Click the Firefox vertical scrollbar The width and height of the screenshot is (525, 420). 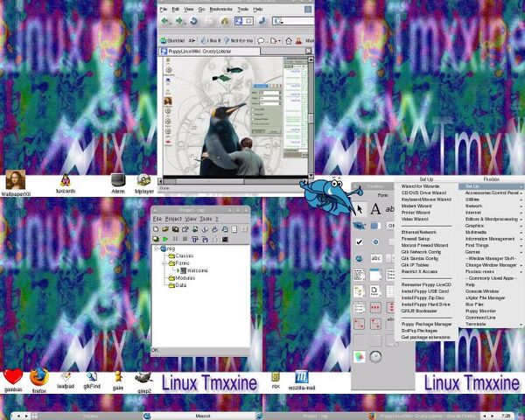coord(311,117)
